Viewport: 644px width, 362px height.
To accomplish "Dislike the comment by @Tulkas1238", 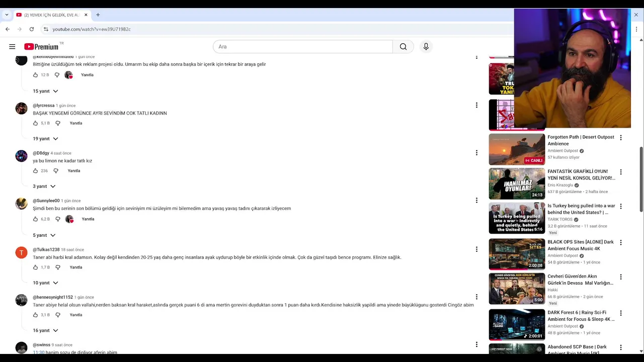I will click(58, 267).
